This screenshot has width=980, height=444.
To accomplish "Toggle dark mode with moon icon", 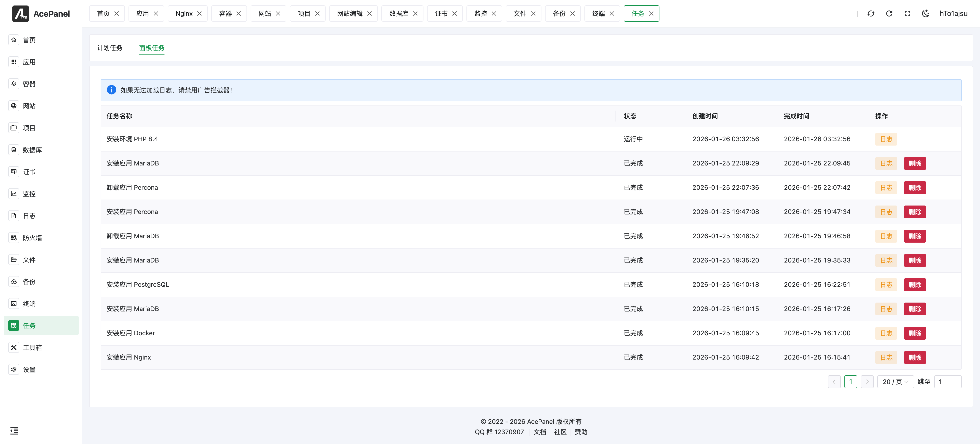I will (x=926, y=14).
